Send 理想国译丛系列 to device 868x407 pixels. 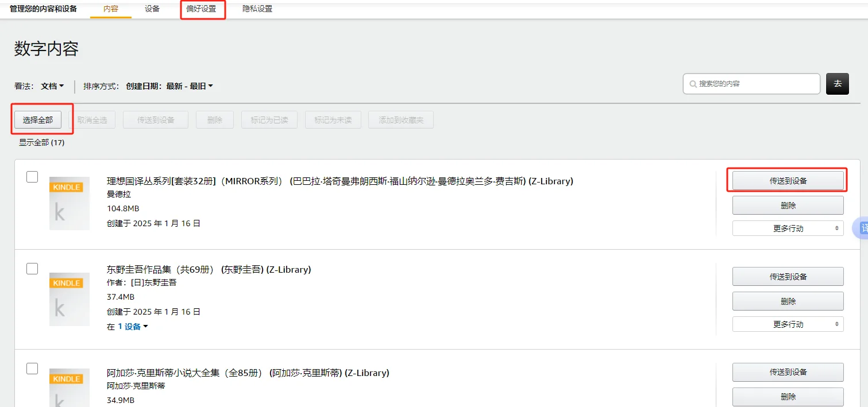pos(788,180)
